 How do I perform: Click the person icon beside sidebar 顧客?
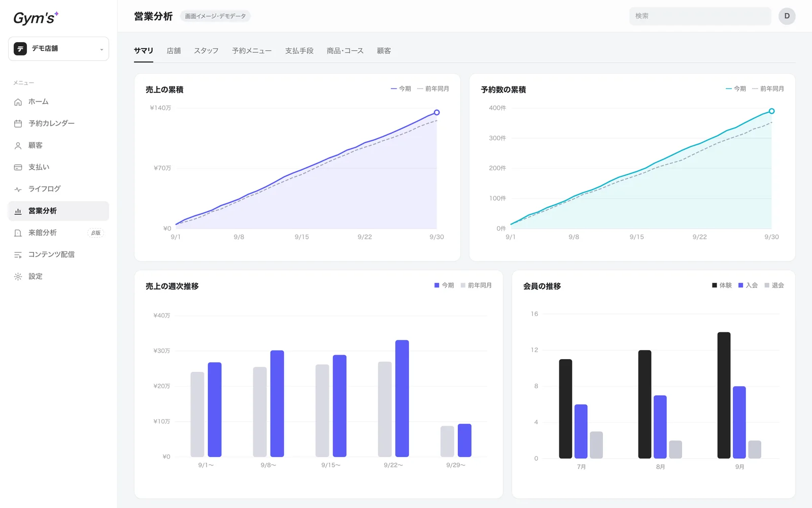[18, 146]
